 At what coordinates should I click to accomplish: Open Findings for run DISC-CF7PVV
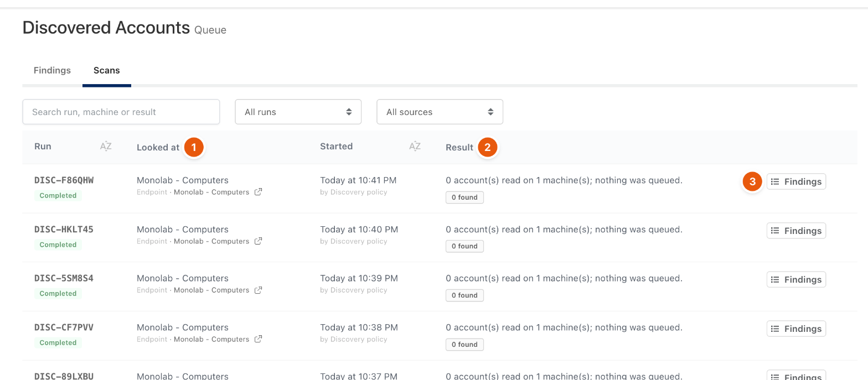(x=796, y=329)
